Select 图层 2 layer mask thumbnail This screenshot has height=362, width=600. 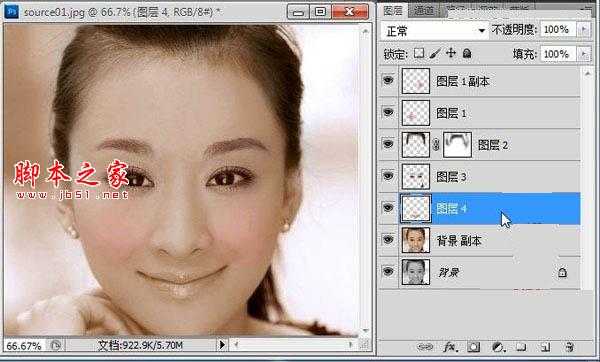point(457,145)
